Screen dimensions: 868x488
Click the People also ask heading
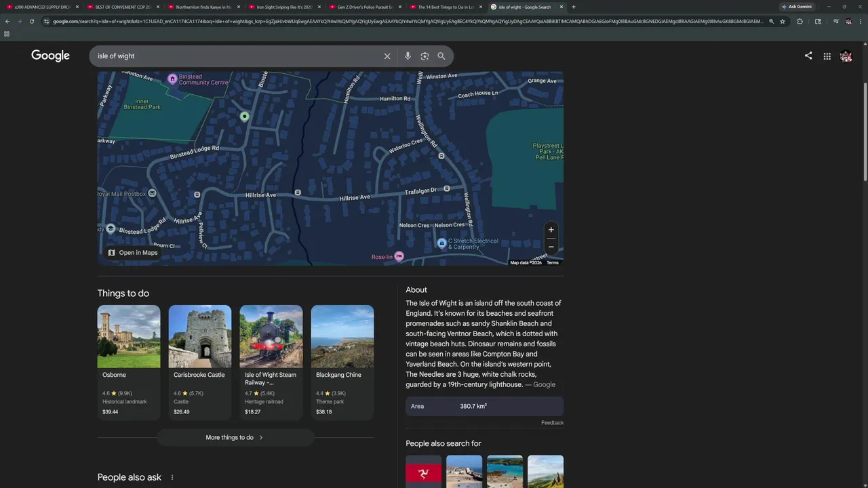tap(130, 477)
